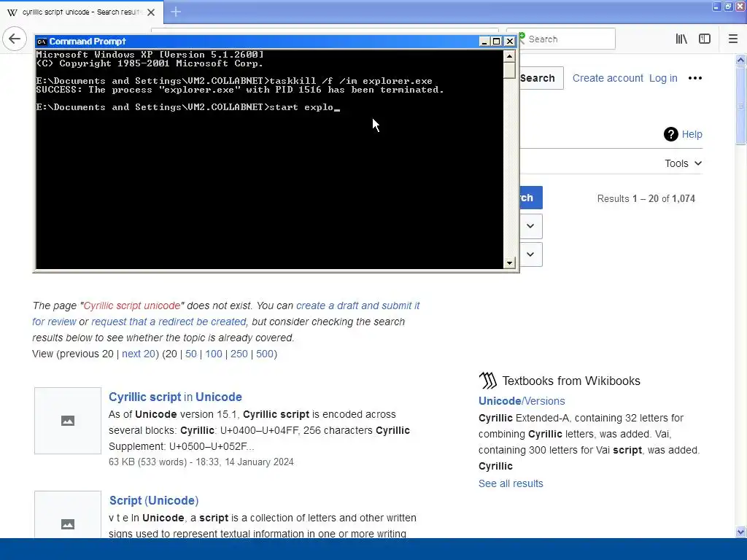
Task: Show 500 results per page
Action: [x=265, y=354]
